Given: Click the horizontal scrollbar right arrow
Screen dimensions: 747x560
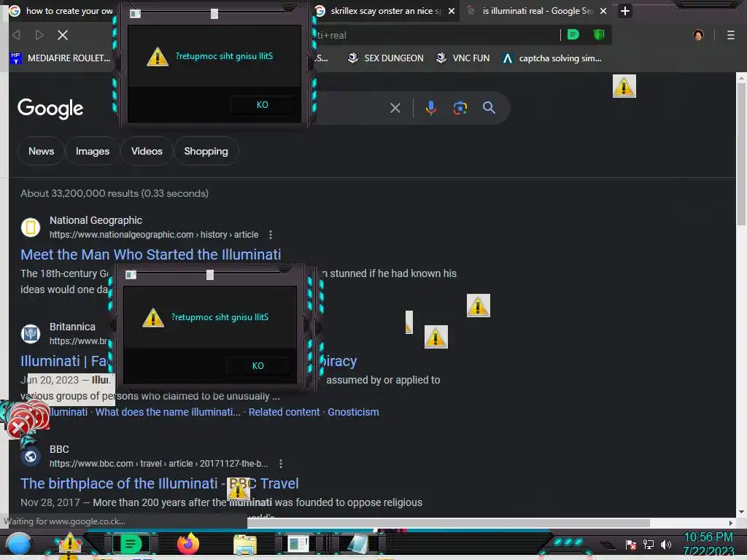Looking at the screenshot, I should pyautogui.click(x=731, y=522).
